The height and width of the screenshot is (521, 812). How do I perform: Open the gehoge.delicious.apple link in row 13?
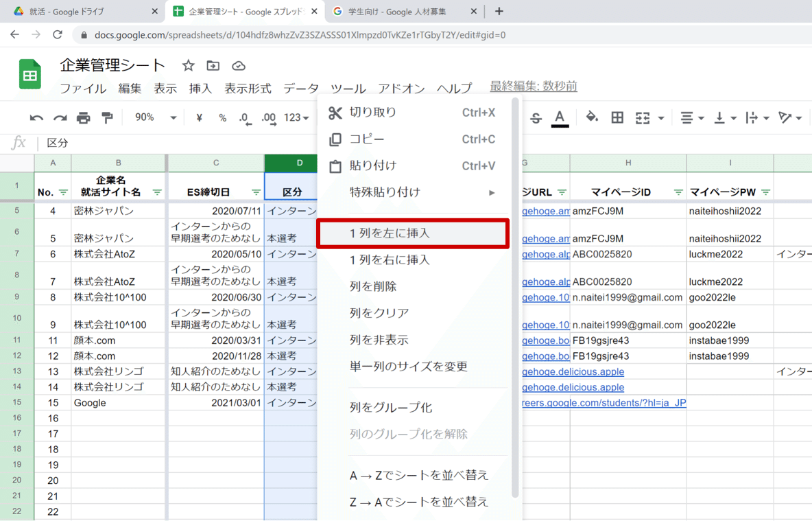573,371
